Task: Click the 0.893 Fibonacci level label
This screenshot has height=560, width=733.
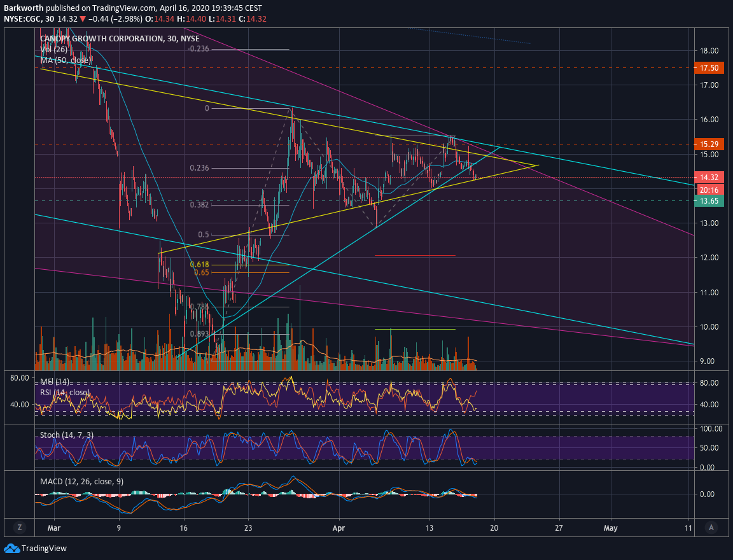Action: 200,333
